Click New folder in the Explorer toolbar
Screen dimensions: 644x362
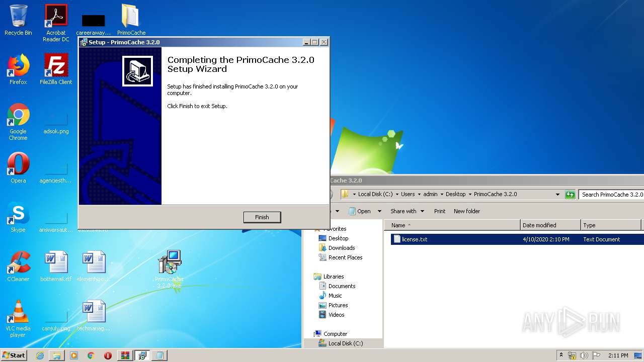coord(467,211)
